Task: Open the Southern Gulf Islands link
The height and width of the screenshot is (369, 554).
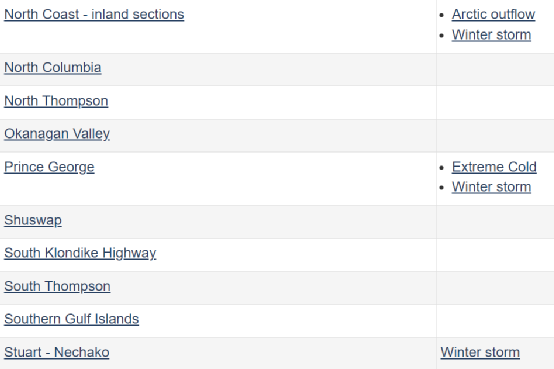Action: (x=71, y=319)
